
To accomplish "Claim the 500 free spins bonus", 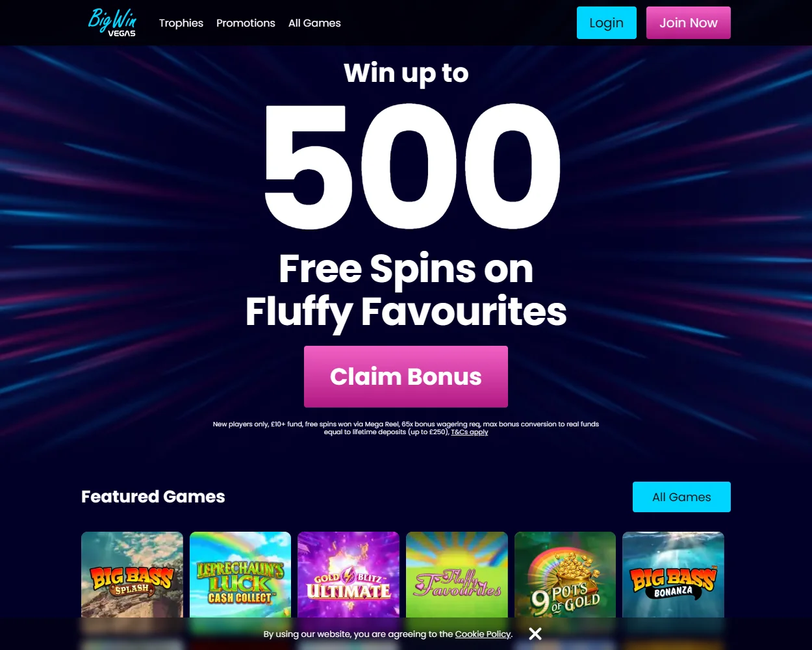I will tap(406, 376).
